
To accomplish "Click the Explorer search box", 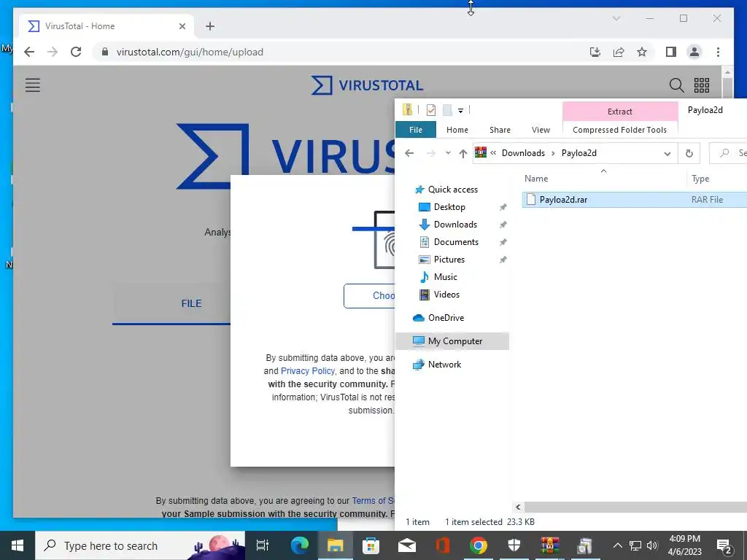I will pyautogui.click(x=728, y=153).
